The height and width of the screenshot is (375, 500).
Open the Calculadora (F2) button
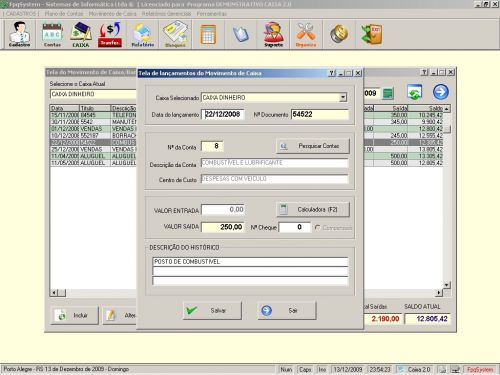pyautogui.click(x=313, y=210)
